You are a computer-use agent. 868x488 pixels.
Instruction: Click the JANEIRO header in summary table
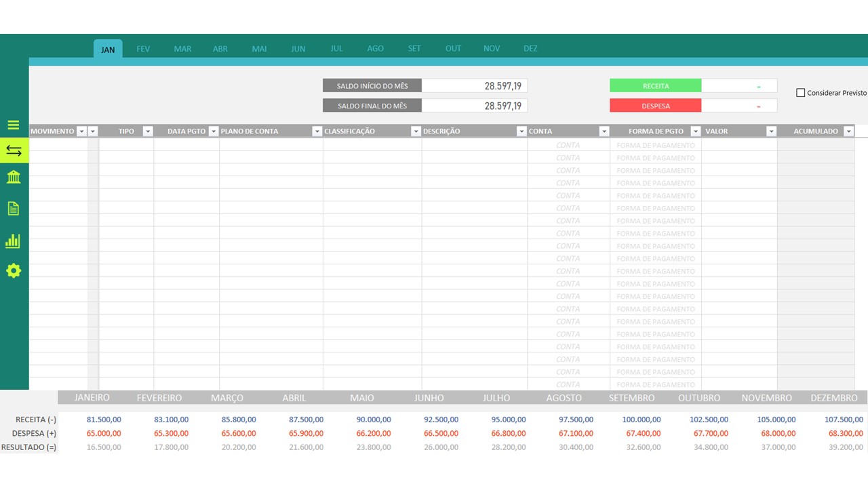pyautogui.click(x=92, y=398)
